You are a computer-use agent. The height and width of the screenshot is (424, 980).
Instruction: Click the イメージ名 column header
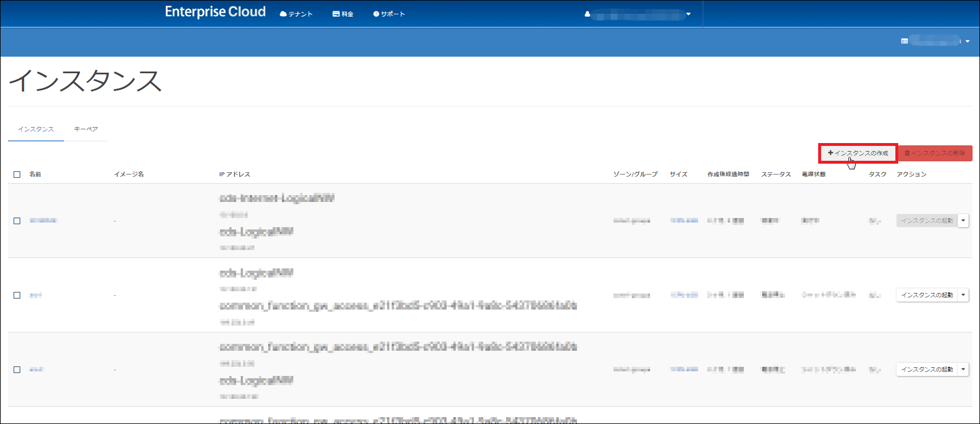coord(129,175)
